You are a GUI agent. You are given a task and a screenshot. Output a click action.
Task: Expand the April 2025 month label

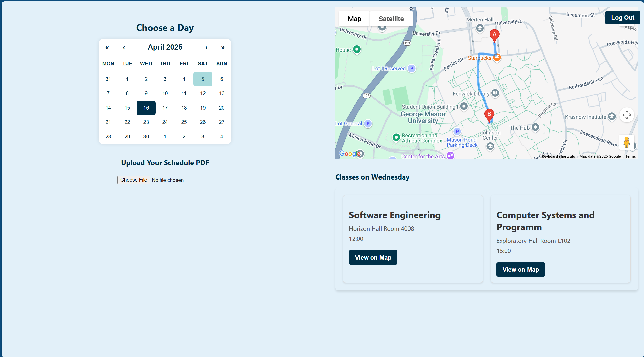165,47
